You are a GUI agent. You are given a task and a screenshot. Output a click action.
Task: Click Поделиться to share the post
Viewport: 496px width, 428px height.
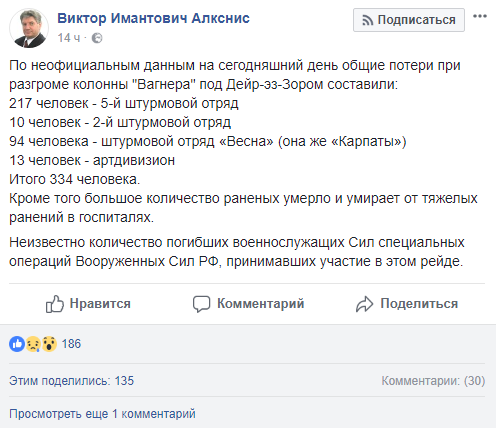coord(419,304)
